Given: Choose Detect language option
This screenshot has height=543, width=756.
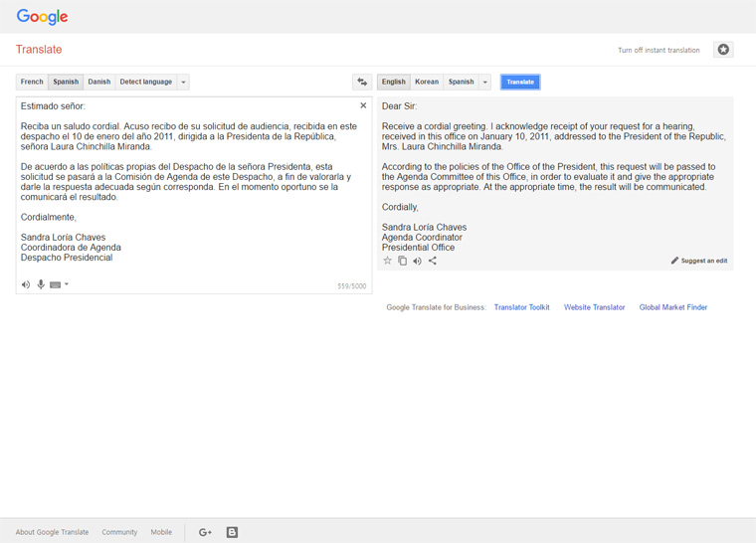Looking at the screenshot, I should pyautogui.click(x=146, y=82).
